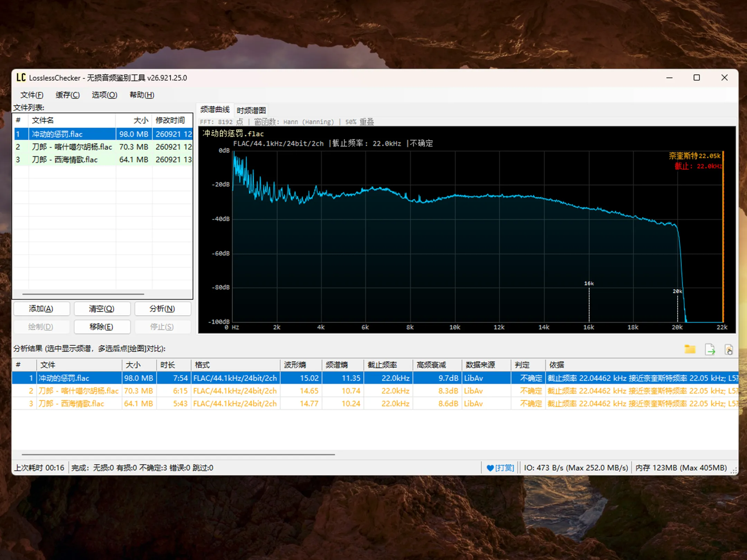
Task: Select result row 1 冲动的惩罚.flac
Action: pos(375,378)
